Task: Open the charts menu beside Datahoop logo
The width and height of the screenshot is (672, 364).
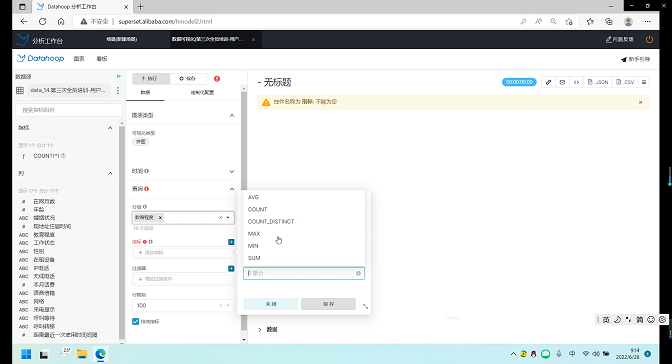Action: (x=79, y=59)
